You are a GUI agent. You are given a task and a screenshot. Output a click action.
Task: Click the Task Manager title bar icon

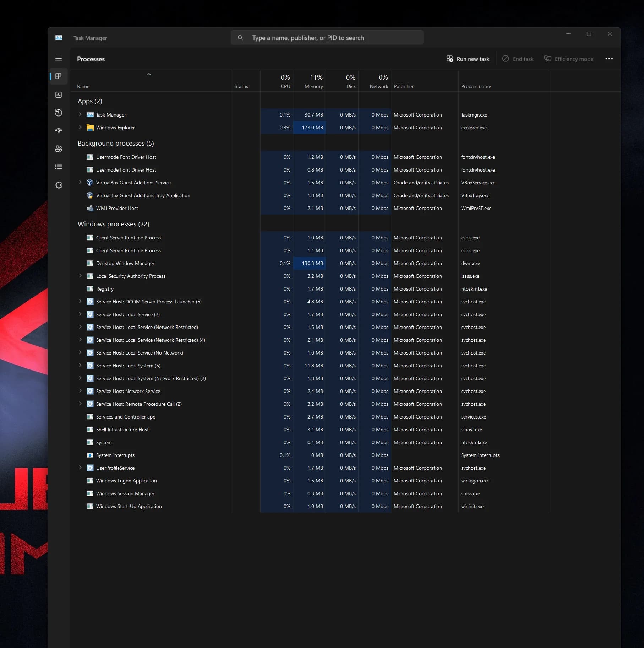[x=59, y=38]
